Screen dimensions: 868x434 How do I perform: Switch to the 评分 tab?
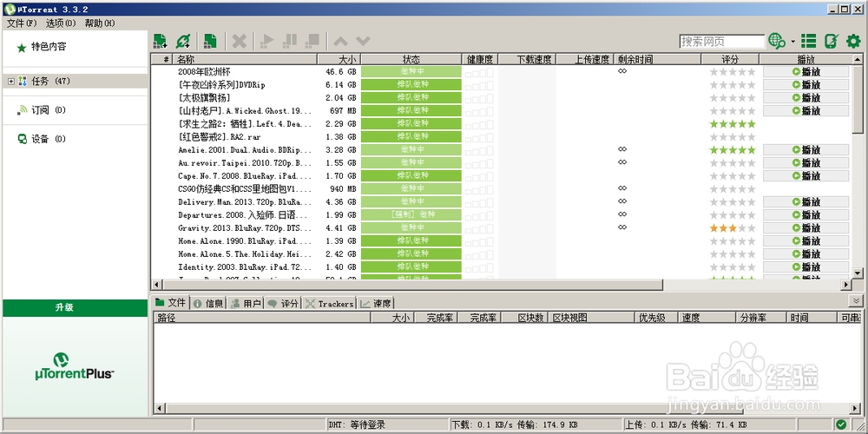pos(283,303)
